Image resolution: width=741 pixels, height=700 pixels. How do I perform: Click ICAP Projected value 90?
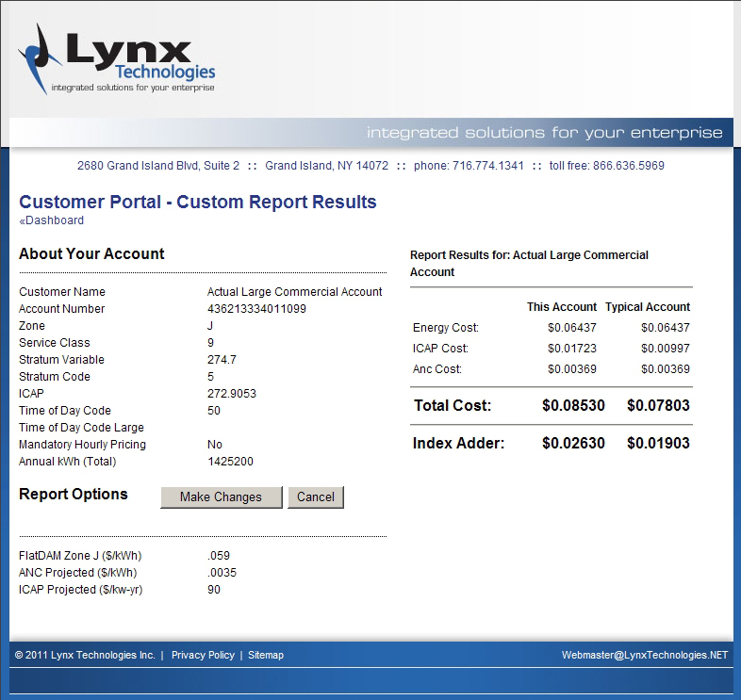214,590
